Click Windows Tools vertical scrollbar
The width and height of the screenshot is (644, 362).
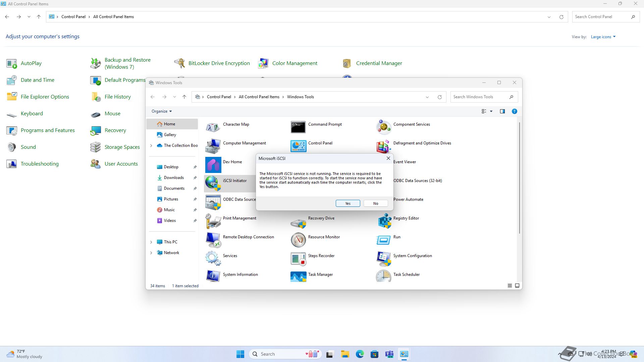pyautogui.click(x=519, y=178)
